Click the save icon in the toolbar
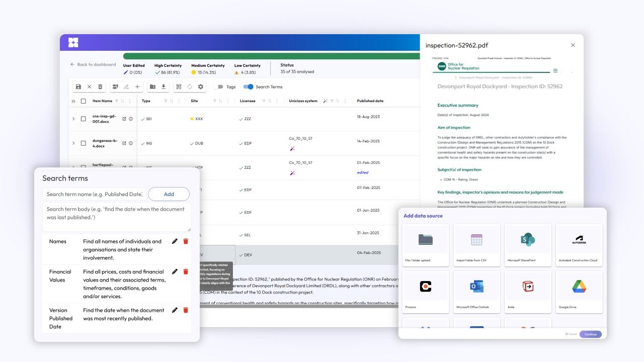This screenshot has width=644, height=362. pyautogui.click(x=78, y=87)
